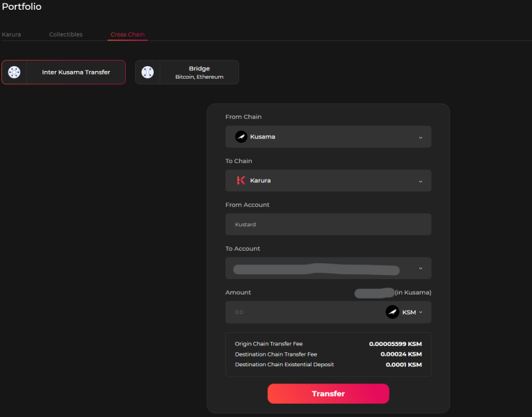
Task: Click the From Account label
Action: [x=248, y=205]
